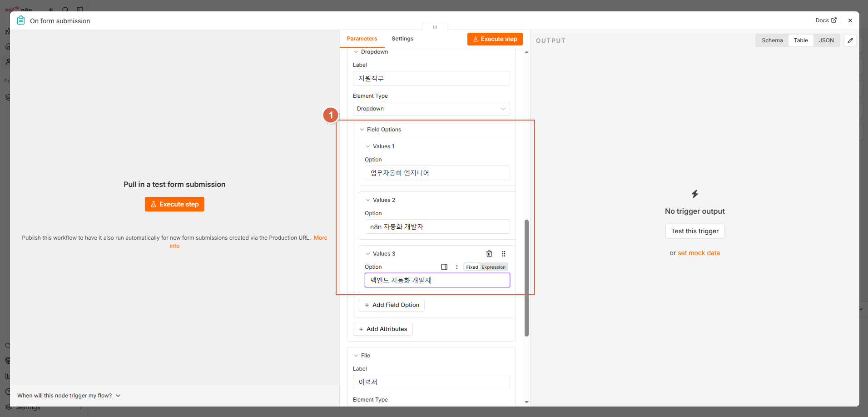868x417 pixels.
Task: Switch to Parameters tab
Action: 362,39
